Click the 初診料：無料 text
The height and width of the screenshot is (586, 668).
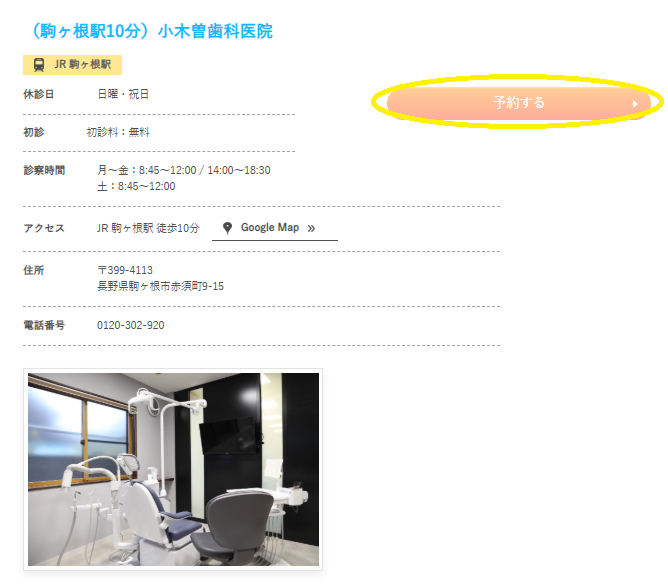point(118,132)
